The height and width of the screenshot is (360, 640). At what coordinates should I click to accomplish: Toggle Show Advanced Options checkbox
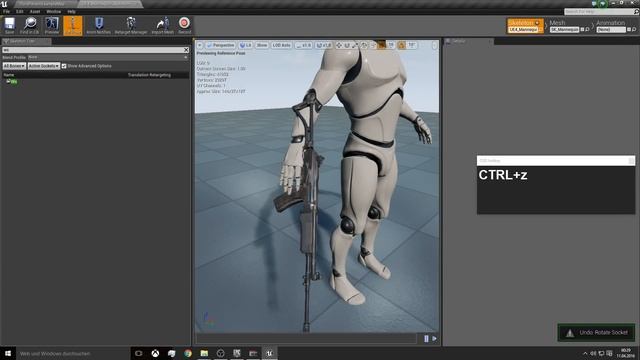click(x=64, y=66)
